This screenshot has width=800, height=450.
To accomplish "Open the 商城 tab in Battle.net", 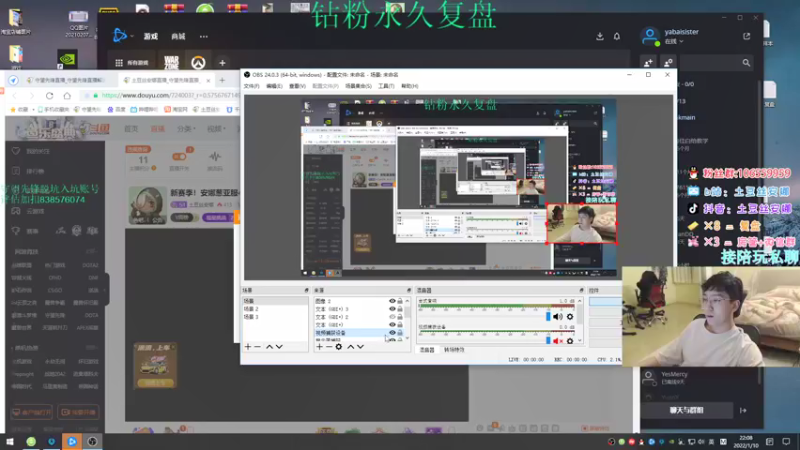I will [178, 36].
